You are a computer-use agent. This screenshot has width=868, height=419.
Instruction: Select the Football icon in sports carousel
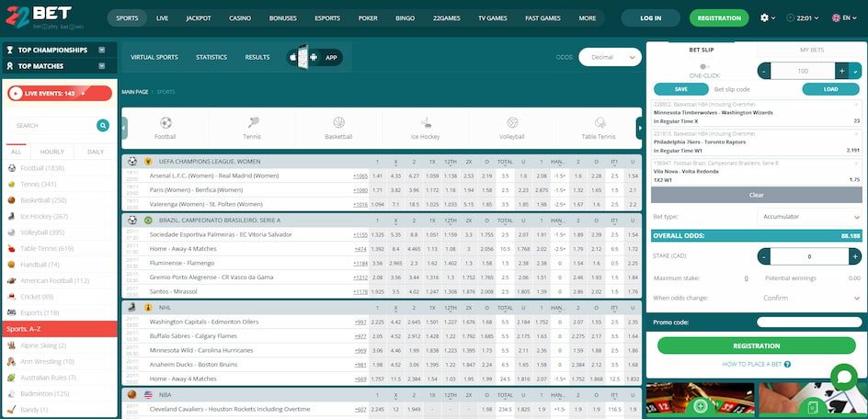166,122
